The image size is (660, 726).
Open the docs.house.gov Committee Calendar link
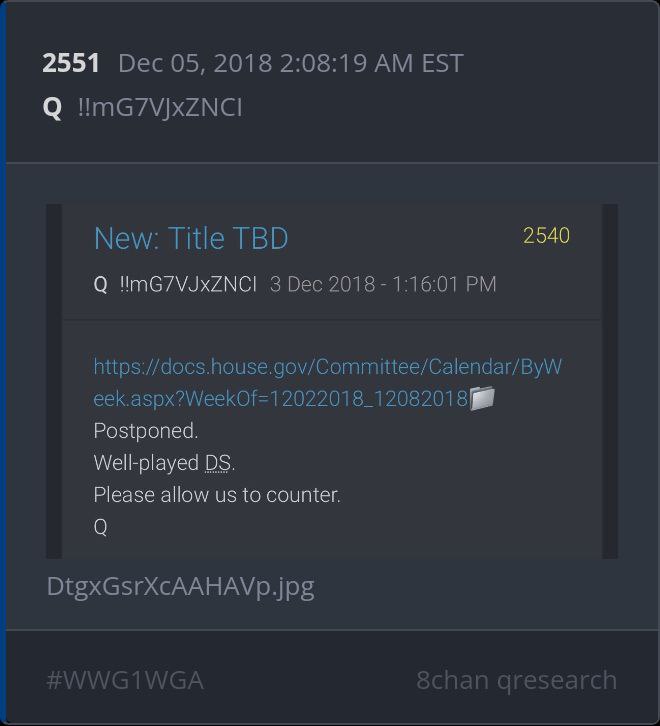click(327, 382)
